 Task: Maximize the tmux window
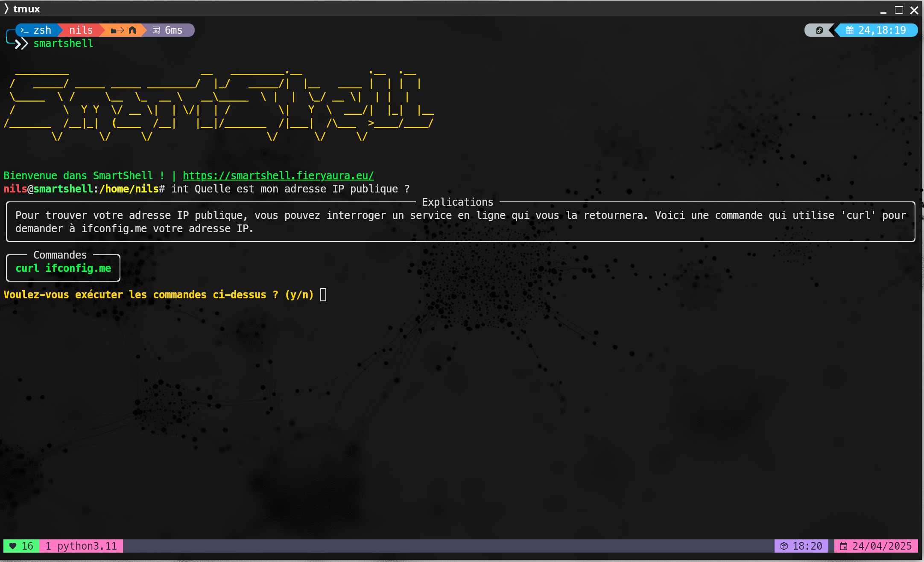pos(899,9)
